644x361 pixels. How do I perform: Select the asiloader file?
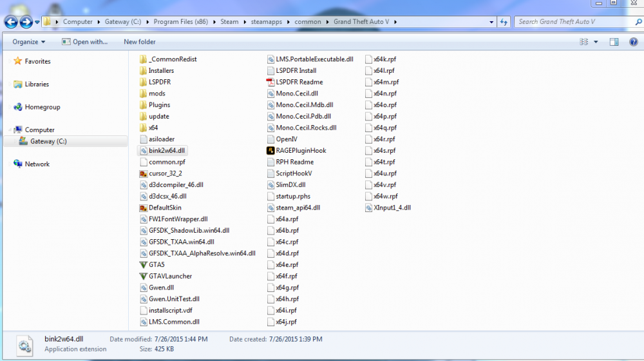coord(157,139)
